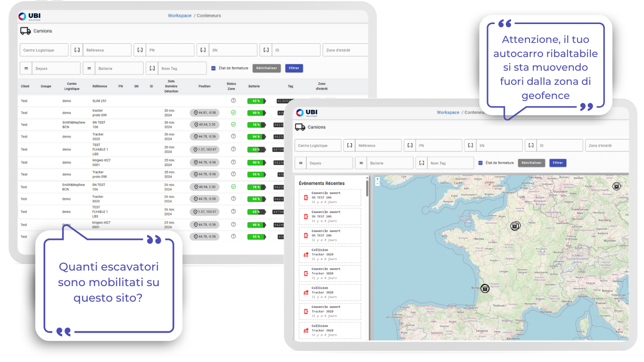Click the container marker in Germany on map

(616, 186)
